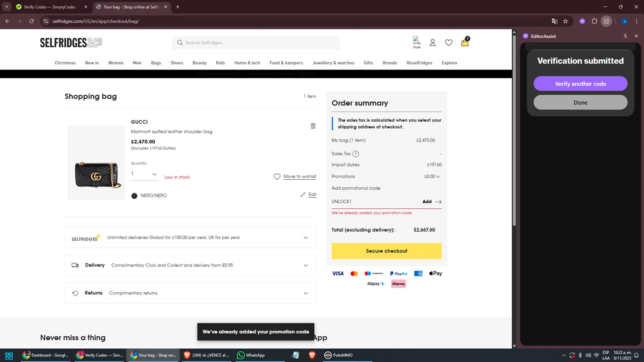The image size is (644, 362).
Task: Click the Move to wishlist heart icon
Action: pos(277,177)
